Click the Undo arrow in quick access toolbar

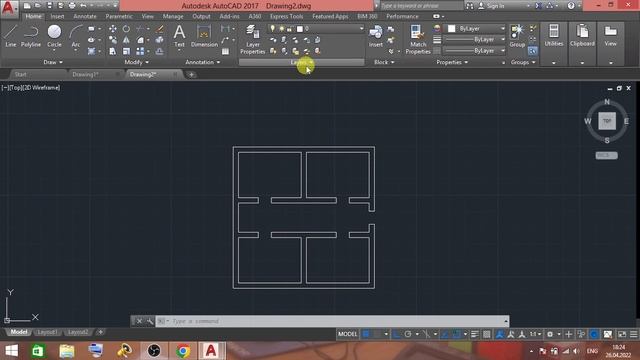(x=83, y=6)
